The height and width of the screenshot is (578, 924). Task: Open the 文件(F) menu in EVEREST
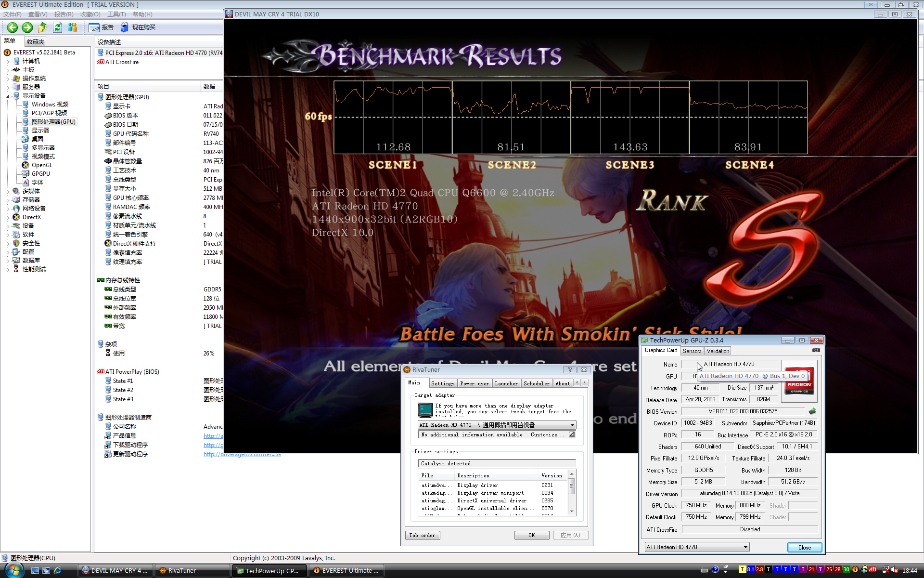(x=13, y=14)
